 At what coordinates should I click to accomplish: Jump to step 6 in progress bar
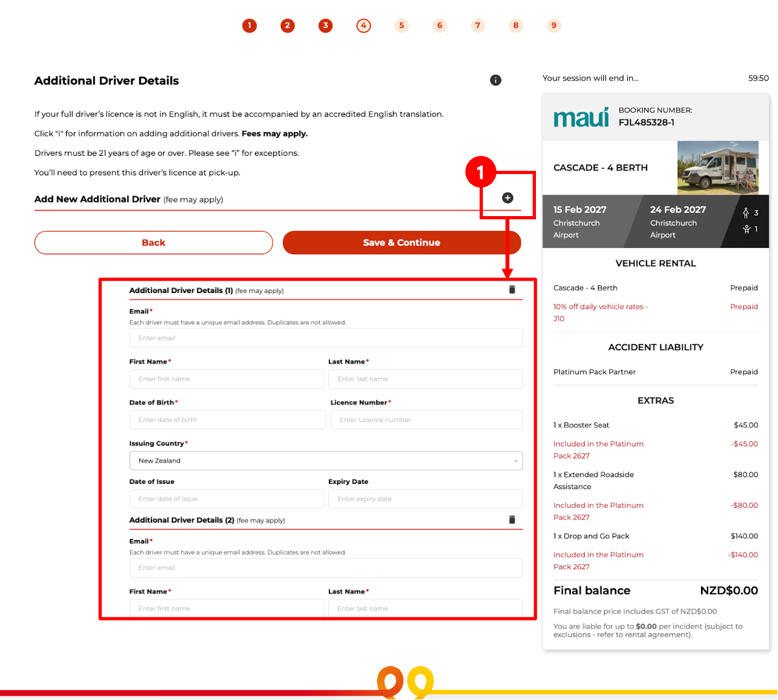pyautogui.click(x=440, y=25)
